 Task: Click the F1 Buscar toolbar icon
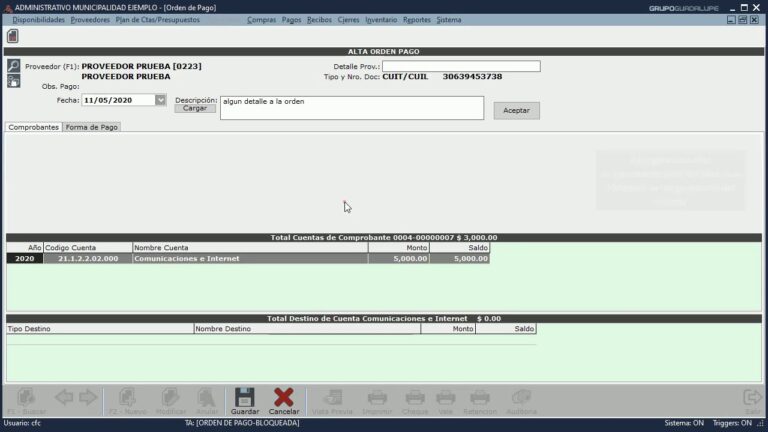[x=26, y=397]
